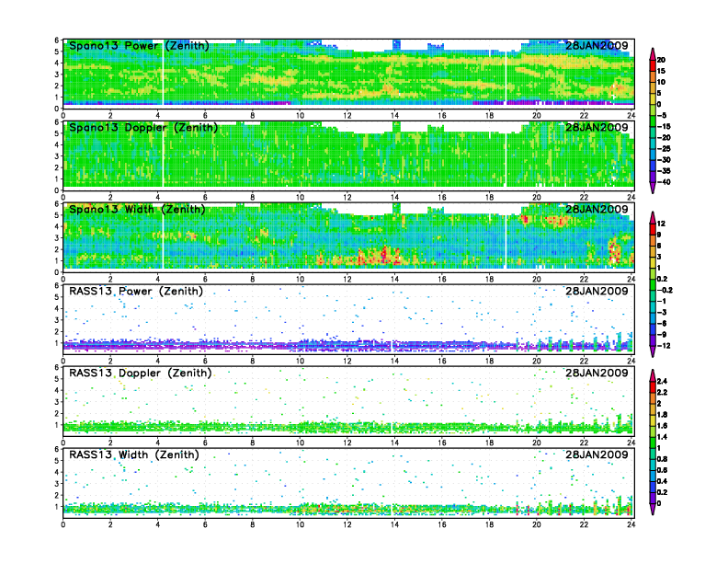
Task: Select the 28JAN2009 date in RASS13 Width panel
Action: pyautogui.click(x=597, y=454)
